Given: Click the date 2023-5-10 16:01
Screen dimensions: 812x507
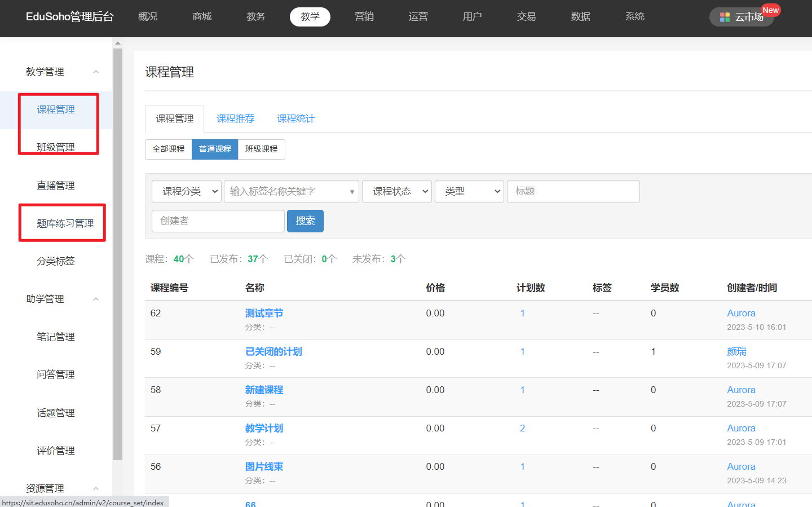Looking at the screenshot, I should [x=756, y=328].
